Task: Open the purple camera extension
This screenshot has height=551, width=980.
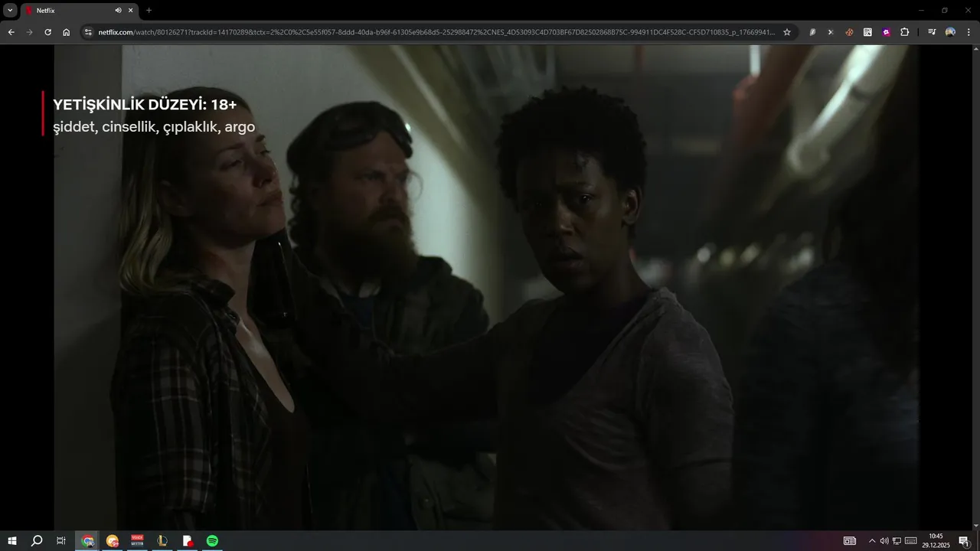Action: point(886,32)
